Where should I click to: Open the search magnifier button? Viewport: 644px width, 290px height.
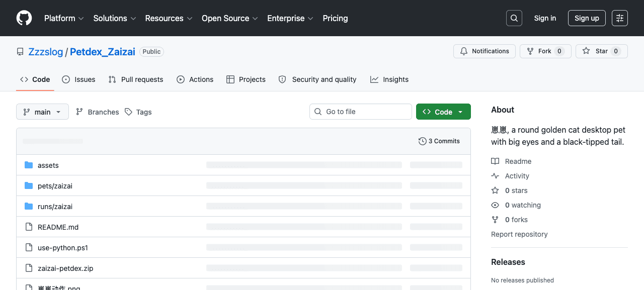point(514,18)
